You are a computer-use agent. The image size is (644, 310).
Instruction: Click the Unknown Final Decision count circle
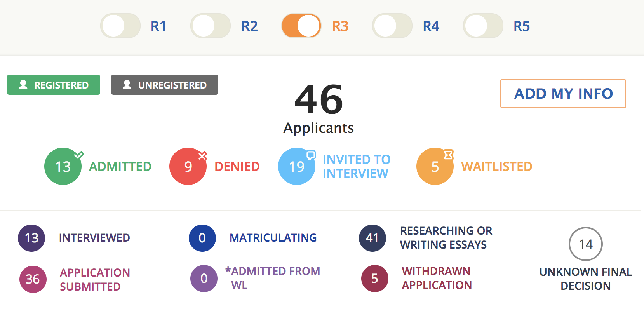586,244
